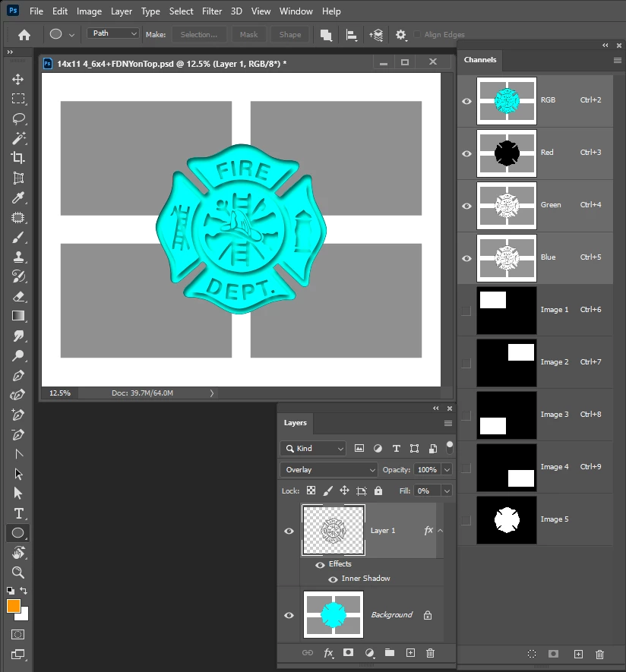This screenshot has width=626, height=672.
Task: Click the Selection... make button
Action: click(199, 35)
